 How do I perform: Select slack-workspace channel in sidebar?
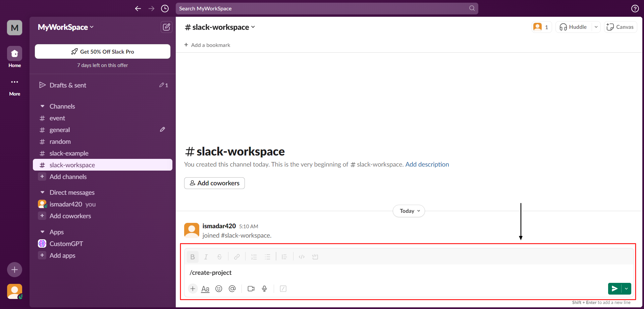pyautogui.click(x=103, y=165)
